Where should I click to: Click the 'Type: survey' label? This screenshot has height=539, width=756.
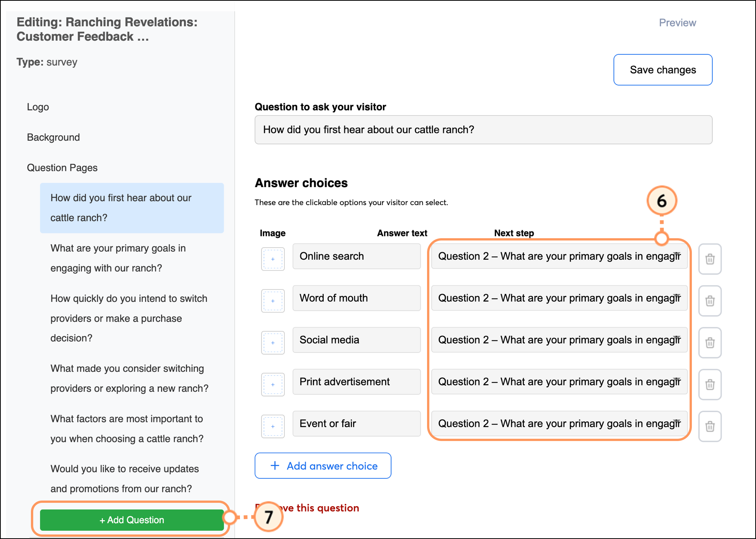(x=47, y=62)
